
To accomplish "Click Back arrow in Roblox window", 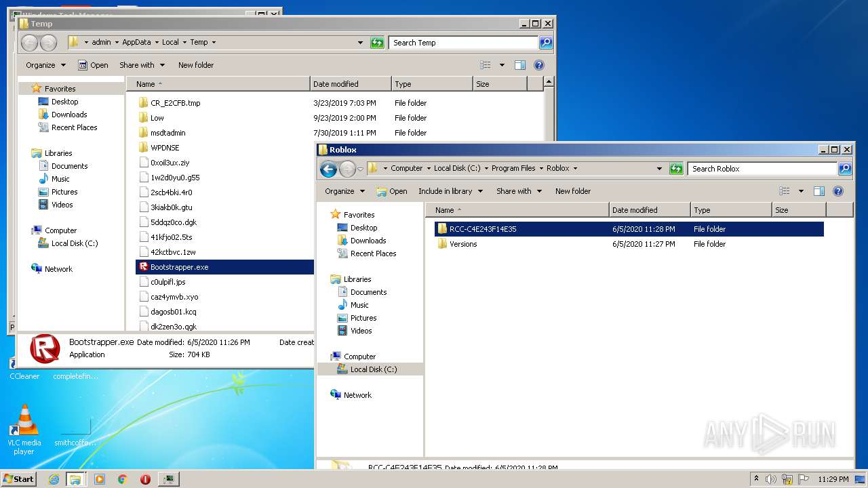I will click(328, 169).
